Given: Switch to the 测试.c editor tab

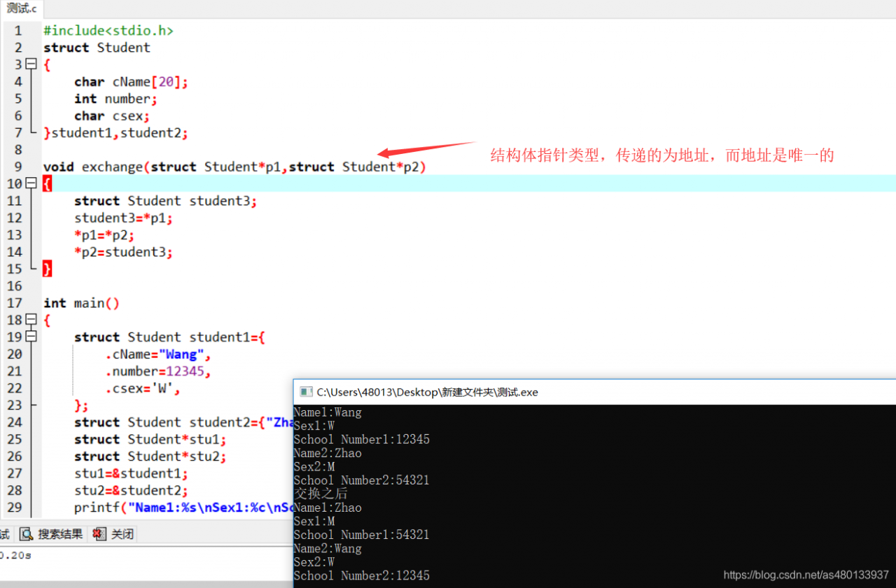Looking at the screenshot, I should [21, 8].
